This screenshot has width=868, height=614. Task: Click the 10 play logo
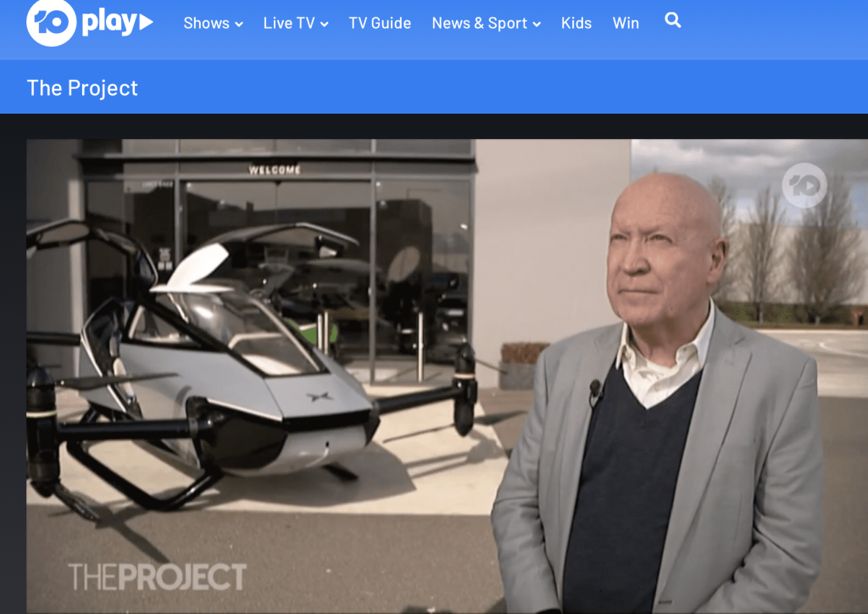(89, 23)
